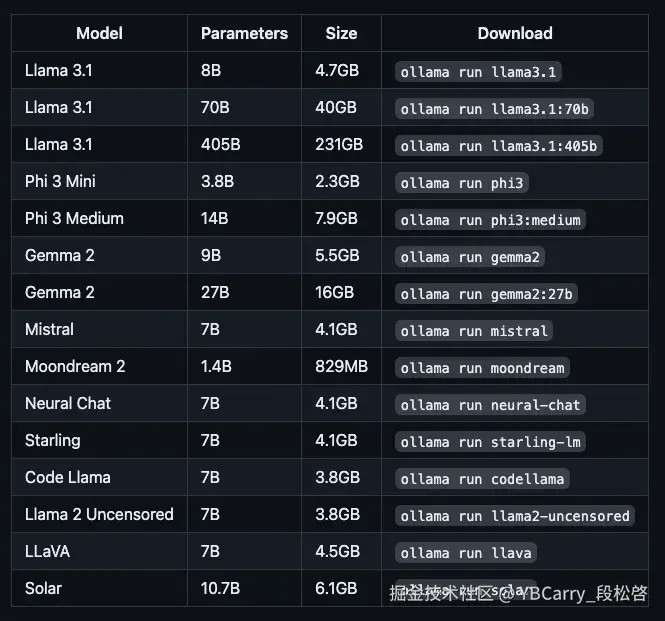This screenshot has width=665, height=621.
Task: Click the 'ollama run gemma2:27b' command
Action: [x=487, y=294]
